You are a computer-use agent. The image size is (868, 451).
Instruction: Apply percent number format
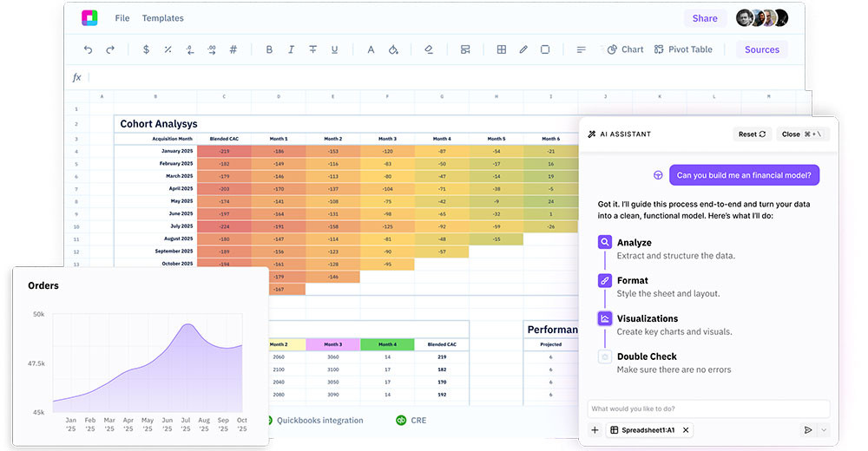(x=168, y=49)
